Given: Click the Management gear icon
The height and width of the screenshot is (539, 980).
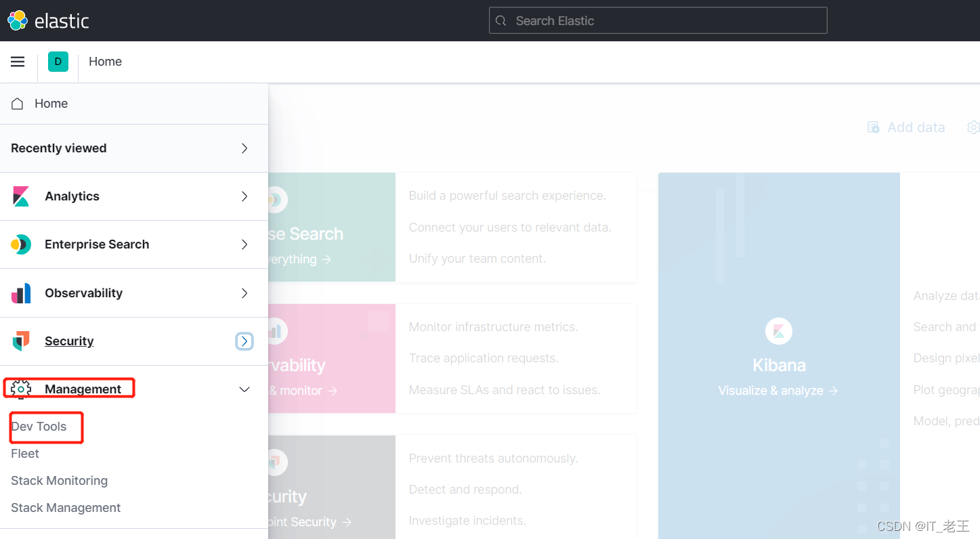Looking at the screenshot, I should (21, 389).
